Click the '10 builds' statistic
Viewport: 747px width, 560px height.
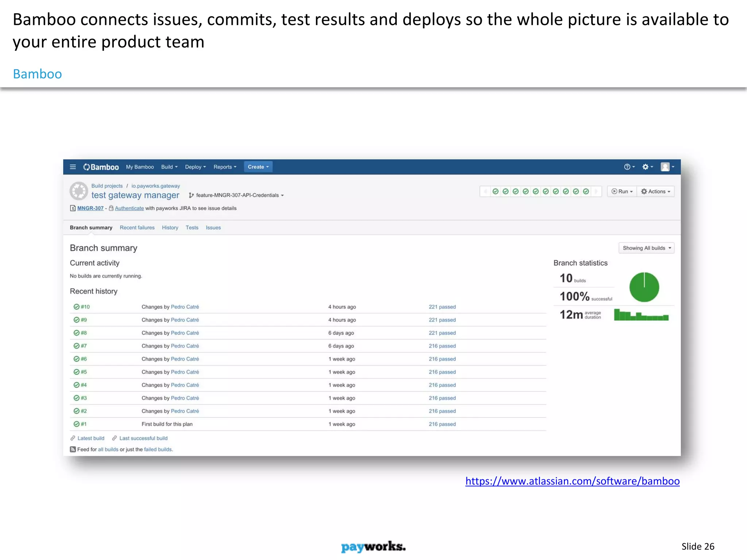click(x=573, y=279)
